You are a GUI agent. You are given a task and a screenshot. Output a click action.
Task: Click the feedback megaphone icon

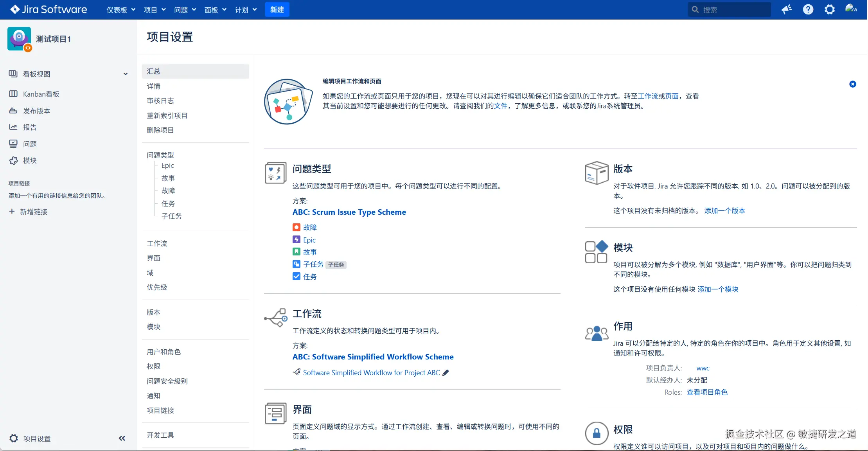click(x=786, y=9)
